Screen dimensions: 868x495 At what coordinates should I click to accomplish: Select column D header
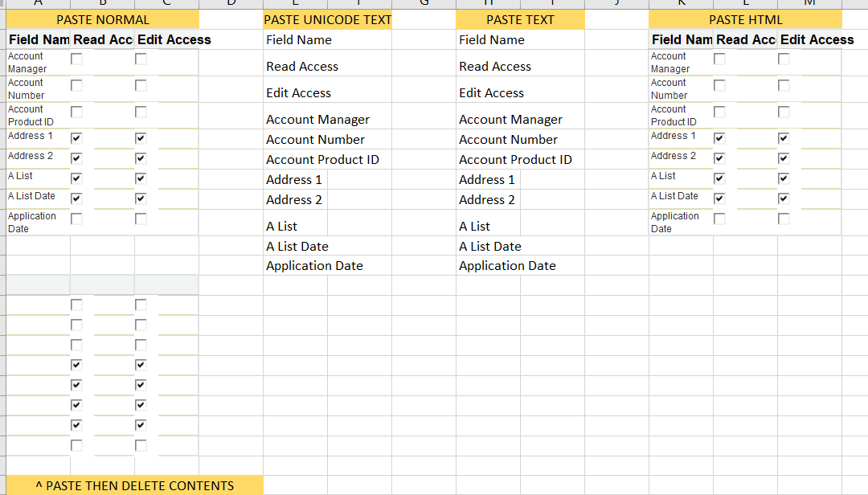coord(231,3)
